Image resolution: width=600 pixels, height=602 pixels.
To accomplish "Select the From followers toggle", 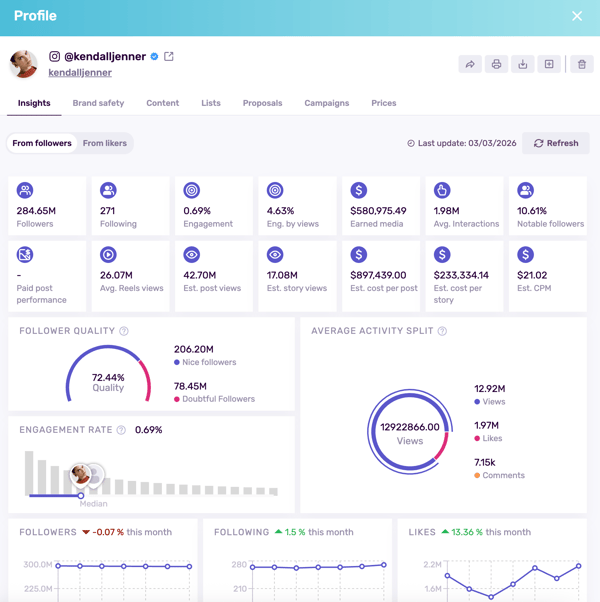I will [x=42, y=143].
